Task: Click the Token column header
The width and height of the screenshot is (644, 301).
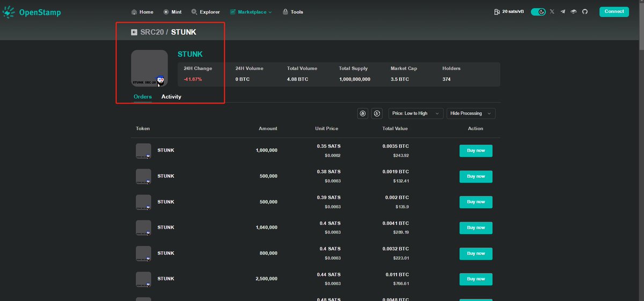Action: pos(143,129)
